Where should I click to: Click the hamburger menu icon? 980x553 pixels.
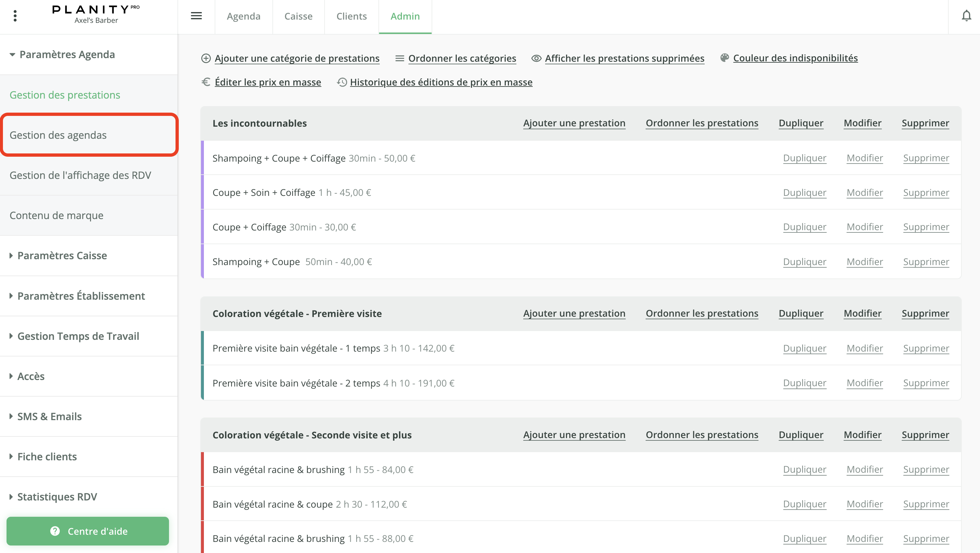pos(196,16)
